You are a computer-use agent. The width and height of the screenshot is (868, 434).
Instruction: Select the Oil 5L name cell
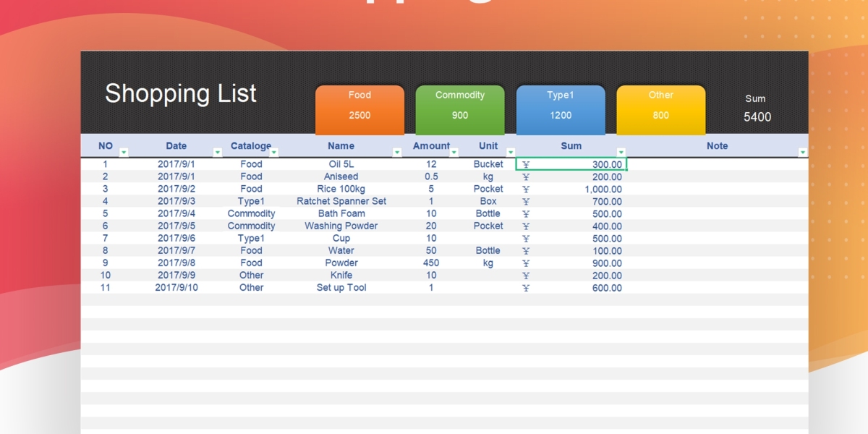[341, 164]
